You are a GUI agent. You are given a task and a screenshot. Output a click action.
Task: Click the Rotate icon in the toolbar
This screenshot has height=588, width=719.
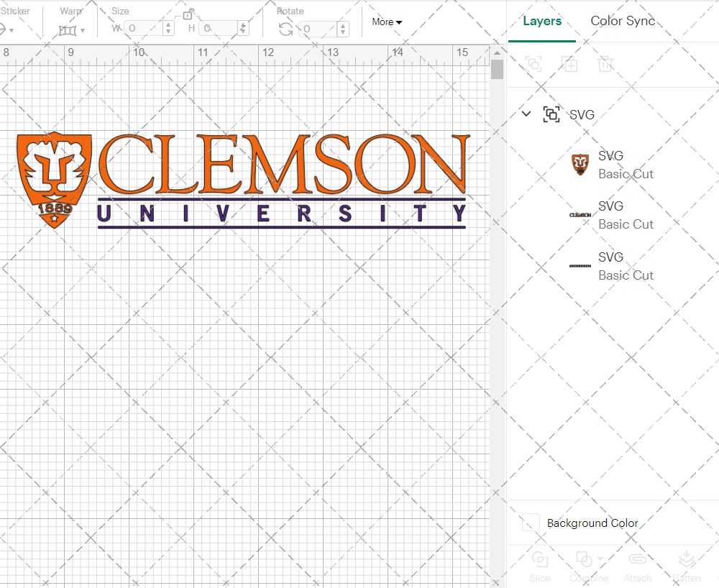[x=285, y=29]
